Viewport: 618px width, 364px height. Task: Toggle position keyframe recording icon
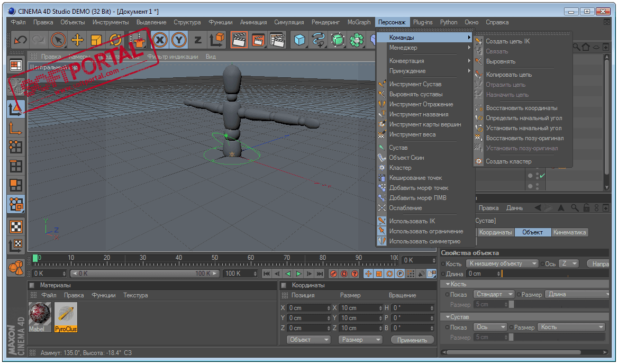point(368,274)
